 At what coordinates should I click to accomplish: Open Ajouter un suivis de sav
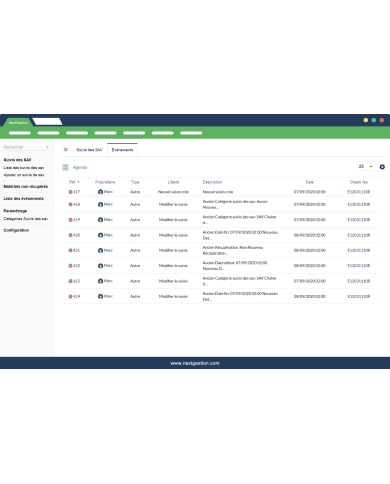pyautogui.click(x=24, y=175)
